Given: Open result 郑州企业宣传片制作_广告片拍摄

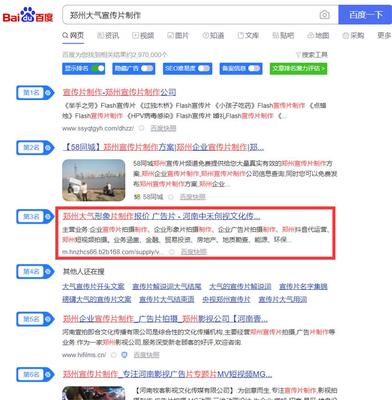Looking at the screenshot, I should (x=165, y=319).
